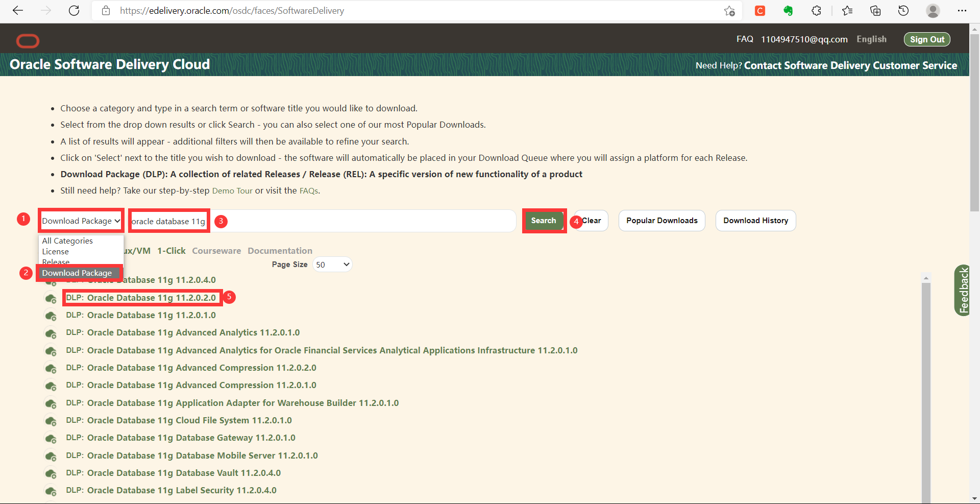Image resolution: width=980 pixels, height=504 pixels.
Task: Open the Page Size 50 dropdown
Action: [332, 265]
